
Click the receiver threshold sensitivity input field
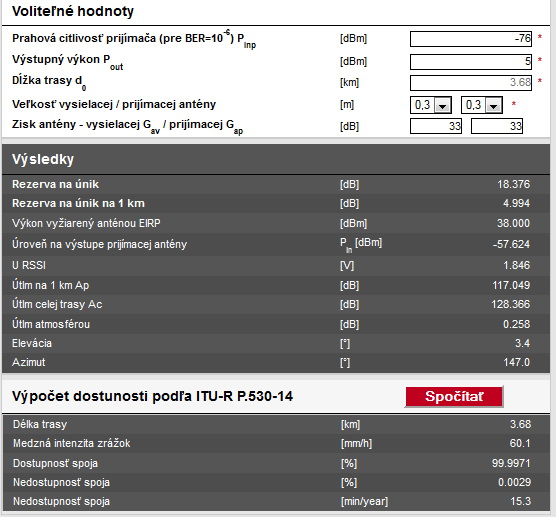[x=471, y=39]
